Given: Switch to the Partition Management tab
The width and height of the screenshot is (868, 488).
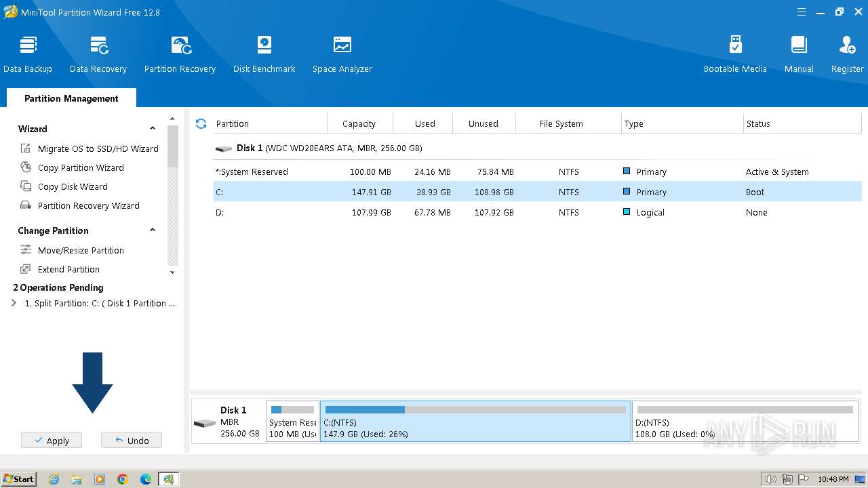Looking at the screenshot, I should point(71,98).
